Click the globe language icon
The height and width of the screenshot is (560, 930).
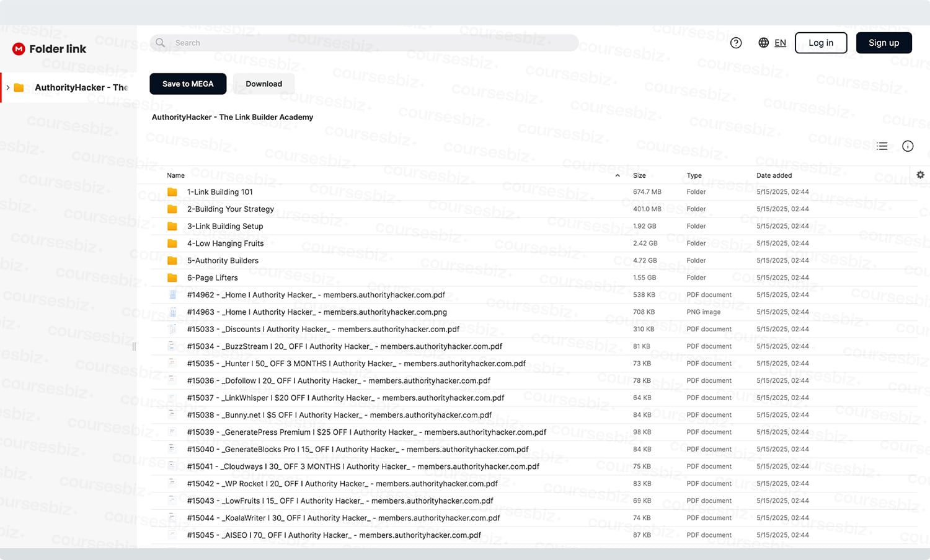(763, 43)
